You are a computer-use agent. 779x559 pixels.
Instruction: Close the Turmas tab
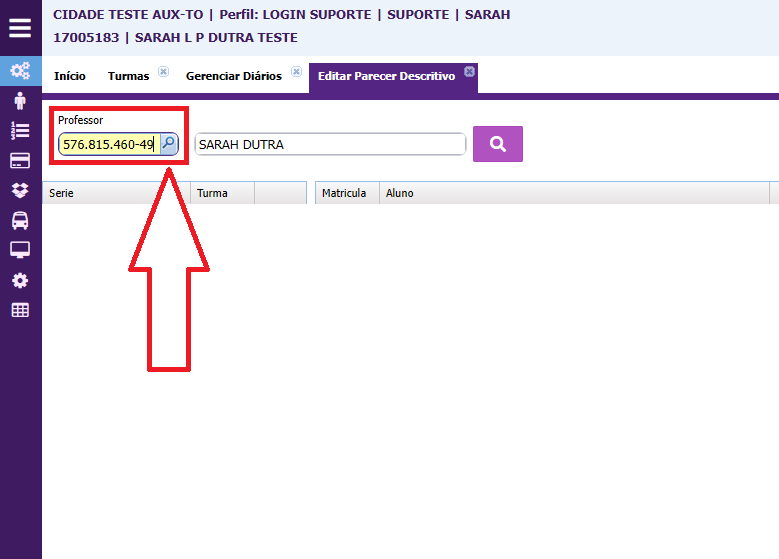[164, 72]
